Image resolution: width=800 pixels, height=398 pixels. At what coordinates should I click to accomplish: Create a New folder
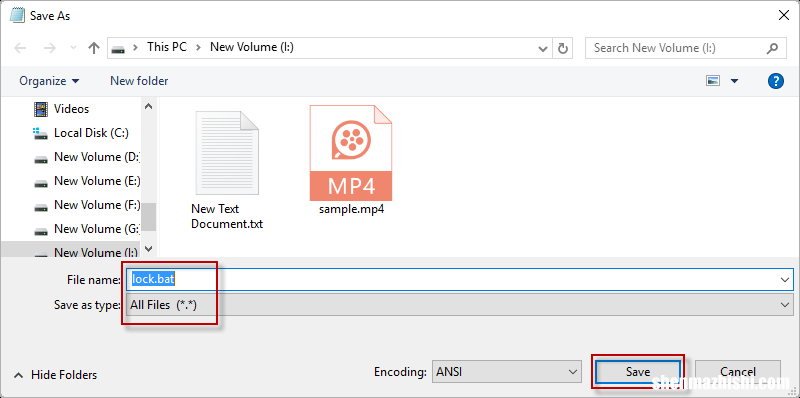tap(139, 81)
